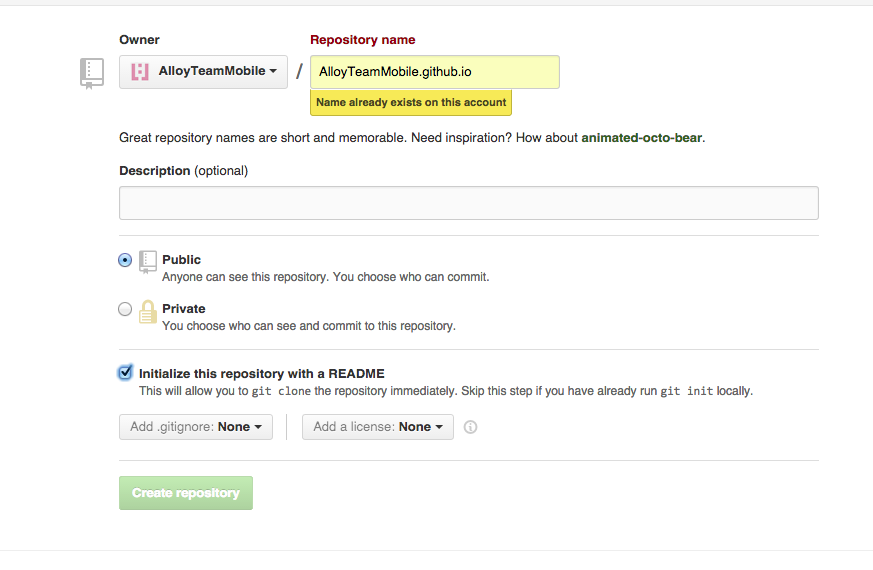Click the 'Owner' label

139,40
